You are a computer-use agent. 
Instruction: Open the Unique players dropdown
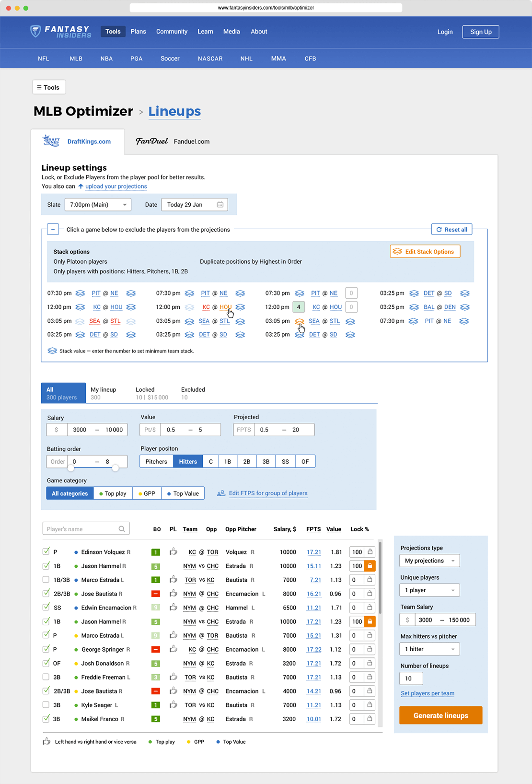(429, 590)
